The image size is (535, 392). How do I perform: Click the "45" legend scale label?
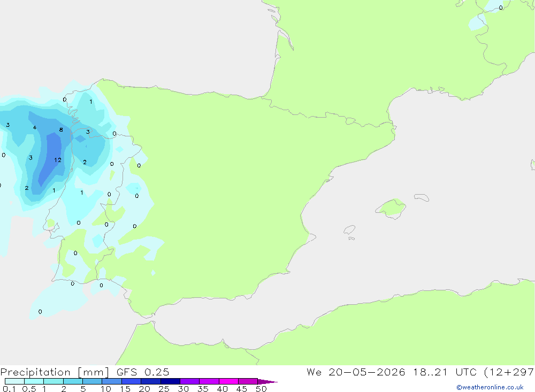(242, 389)
